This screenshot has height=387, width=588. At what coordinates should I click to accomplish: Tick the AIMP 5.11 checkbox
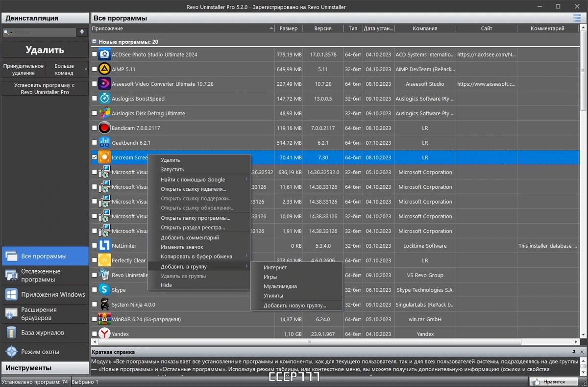pyautogui.click(x=94, y=69)
